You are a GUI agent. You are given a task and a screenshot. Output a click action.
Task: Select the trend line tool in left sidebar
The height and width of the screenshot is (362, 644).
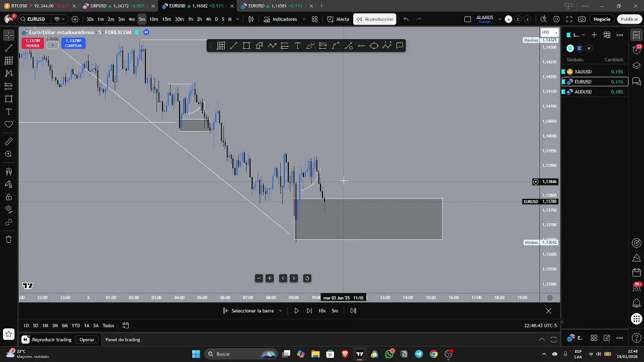[9, 48]
